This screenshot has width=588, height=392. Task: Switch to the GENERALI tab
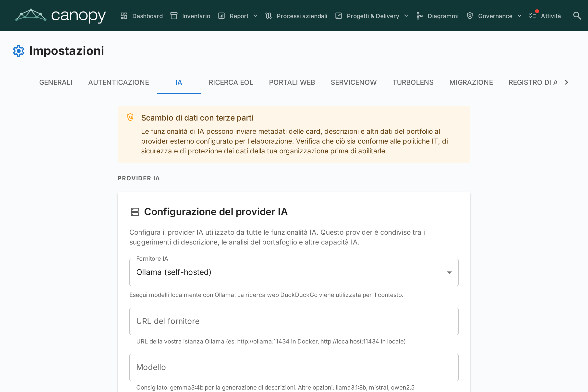point(56,82)
